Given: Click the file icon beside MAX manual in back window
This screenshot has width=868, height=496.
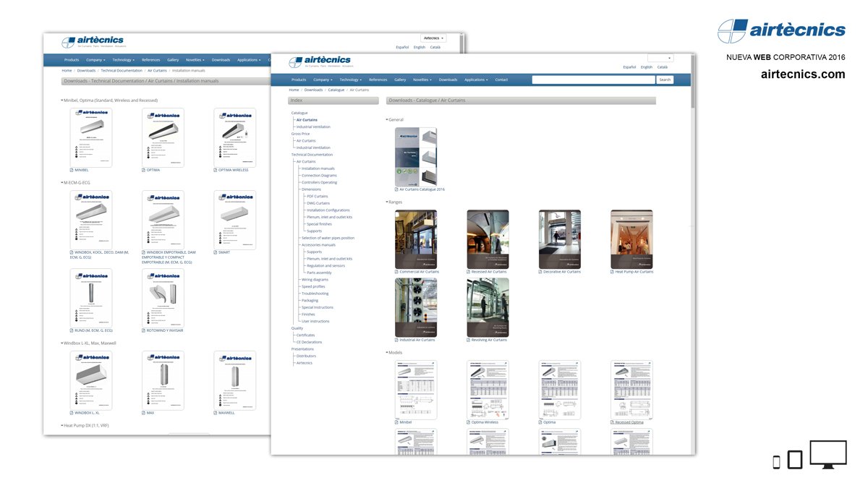Looking at the screenshot, I should 143,413.
